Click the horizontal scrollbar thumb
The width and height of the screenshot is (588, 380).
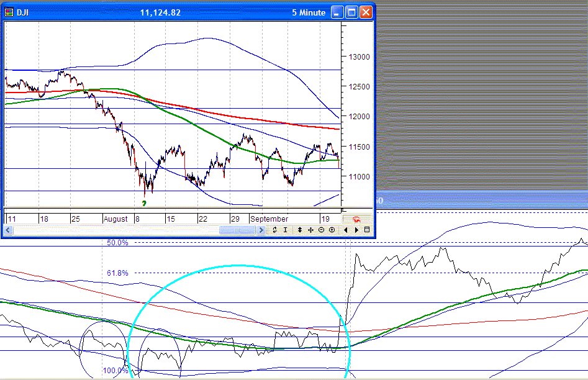237,230
